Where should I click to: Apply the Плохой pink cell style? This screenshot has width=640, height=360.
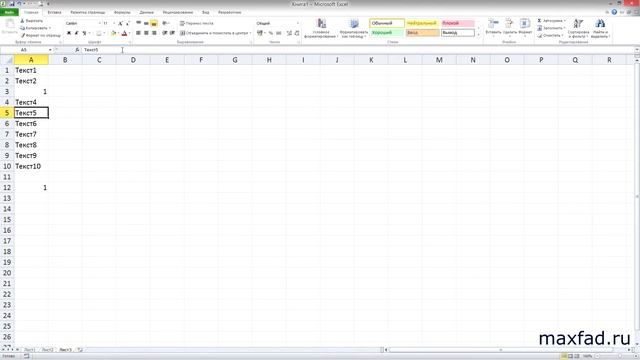point(458,23)
